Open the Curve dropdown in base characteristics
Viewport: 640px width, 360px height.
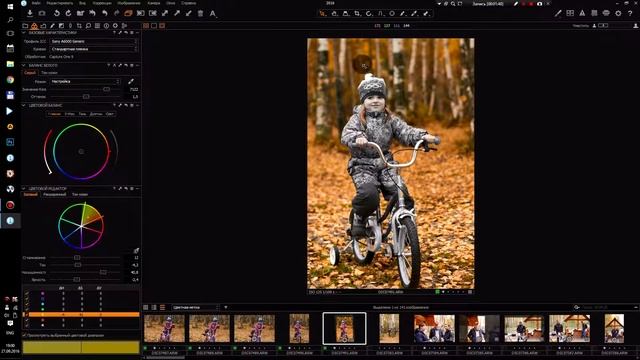click(94, 49)
